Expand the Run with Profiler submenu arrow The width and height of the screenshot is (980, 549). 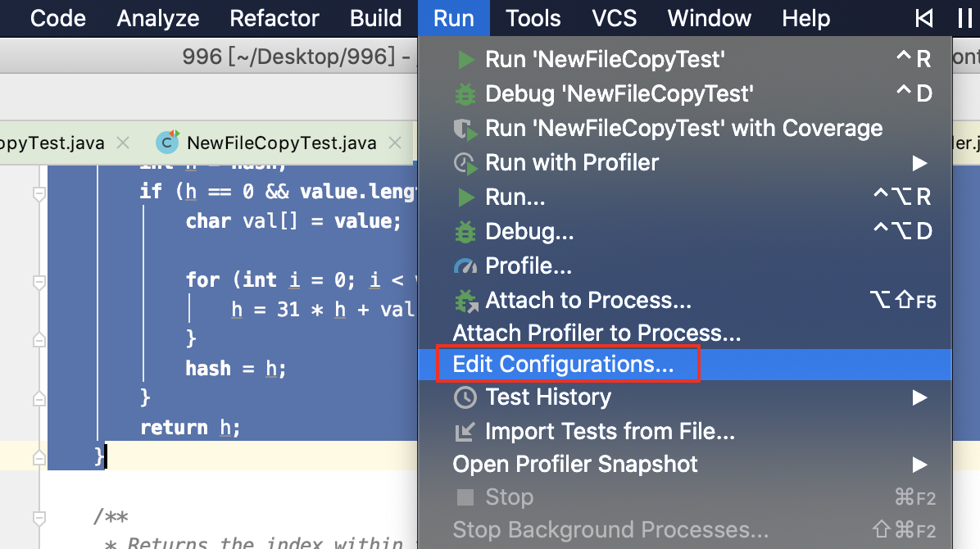tap(919, 163)
